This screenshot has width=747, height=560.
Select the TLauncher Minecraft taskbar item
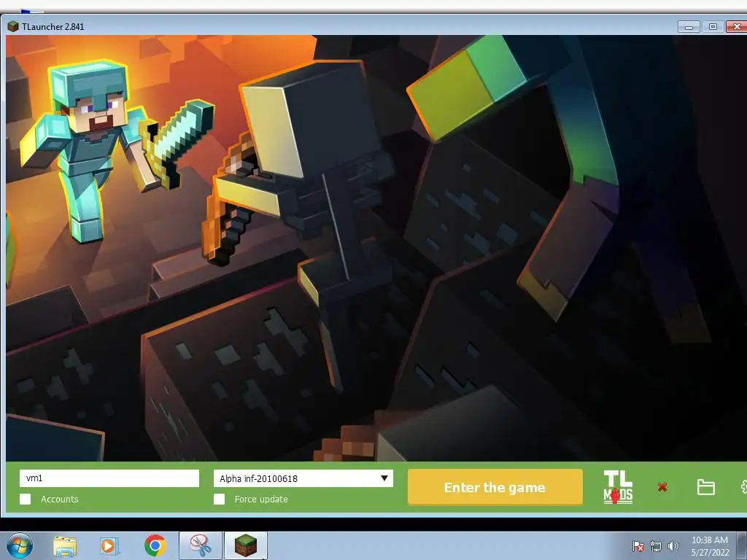click(246, 545)
